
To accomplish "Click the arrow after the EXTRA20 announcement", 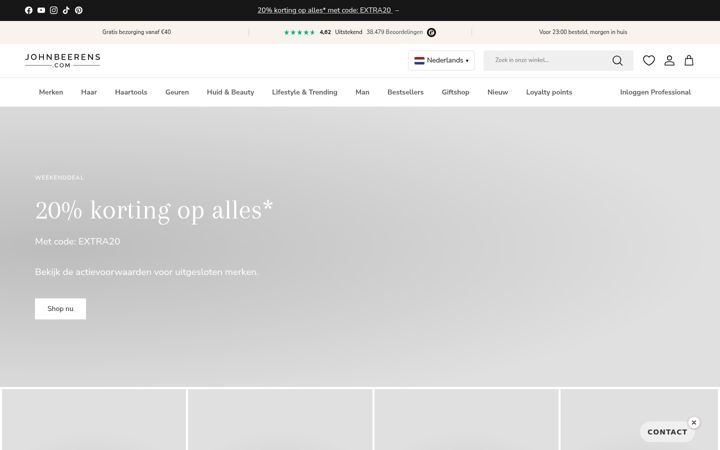I will (x=397, y=10).
